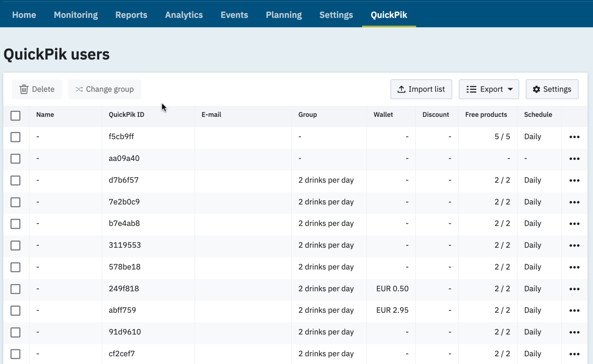Open actions dropdown for user 91d9610
Viewport: 593px width, 364px height.
[x=574, y=332]
